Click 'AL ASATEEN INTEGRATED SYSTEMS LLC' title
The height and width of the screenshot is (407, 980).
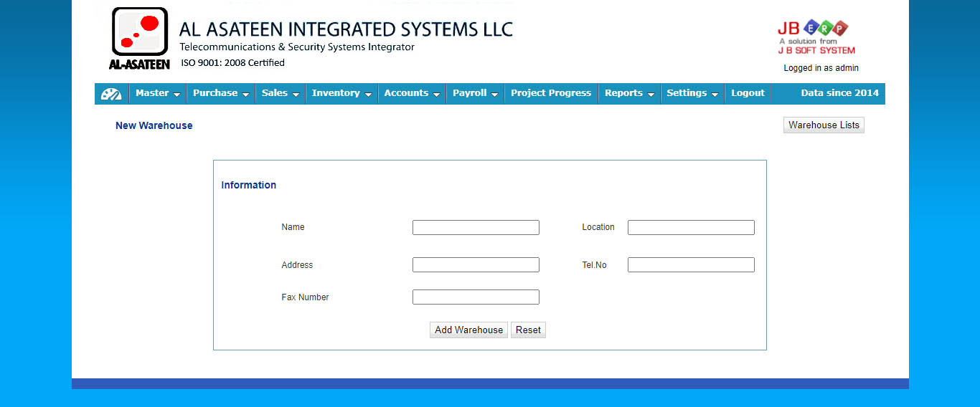pyautogui.click(x=346, y=29)
